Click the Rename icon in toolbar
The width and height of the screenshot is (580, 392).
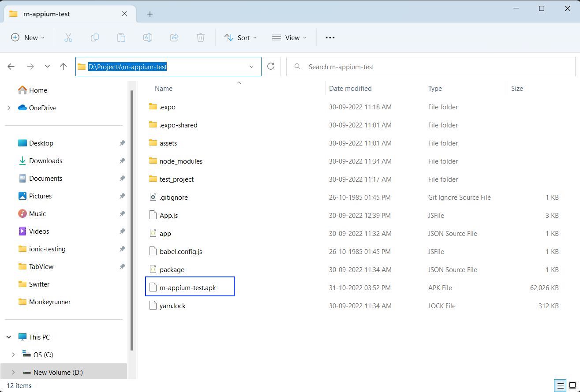point(148,38)
